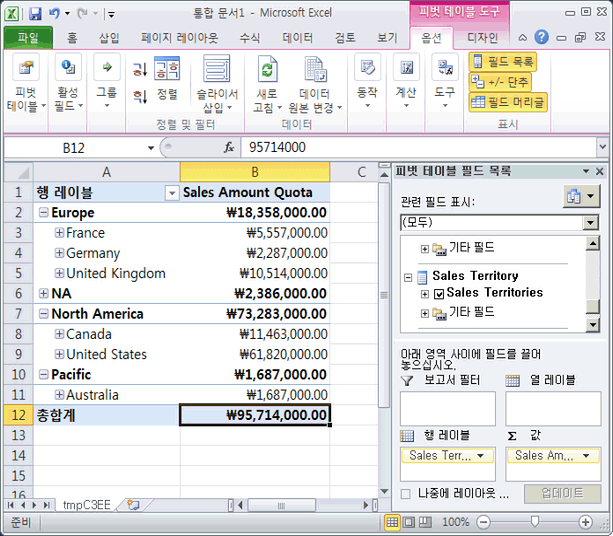The width and height of the screenshot is (613, 536).
Task: Open the Active Field (활성 필드) button
Action: (68, 83)
